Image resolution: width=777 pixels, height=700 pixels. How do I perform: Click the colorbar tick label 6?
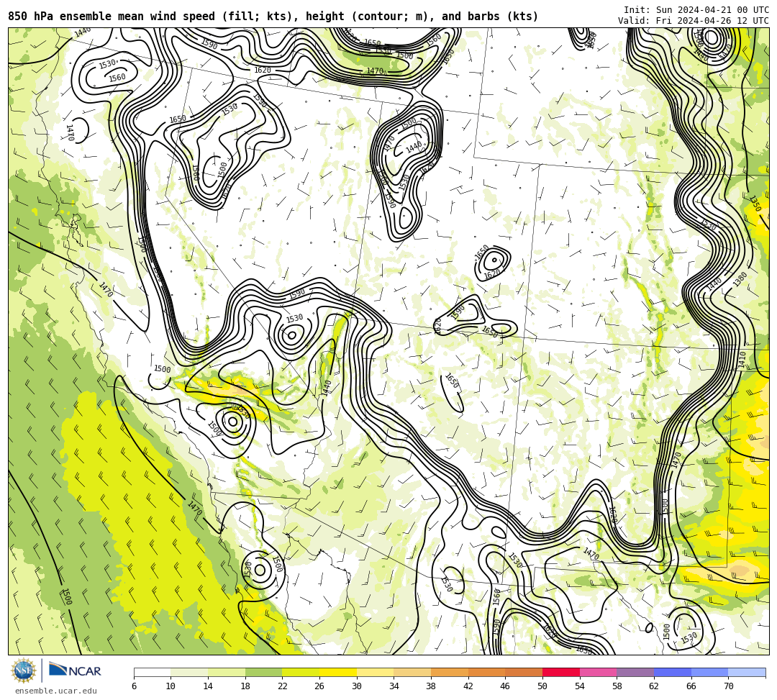point(134,686)
